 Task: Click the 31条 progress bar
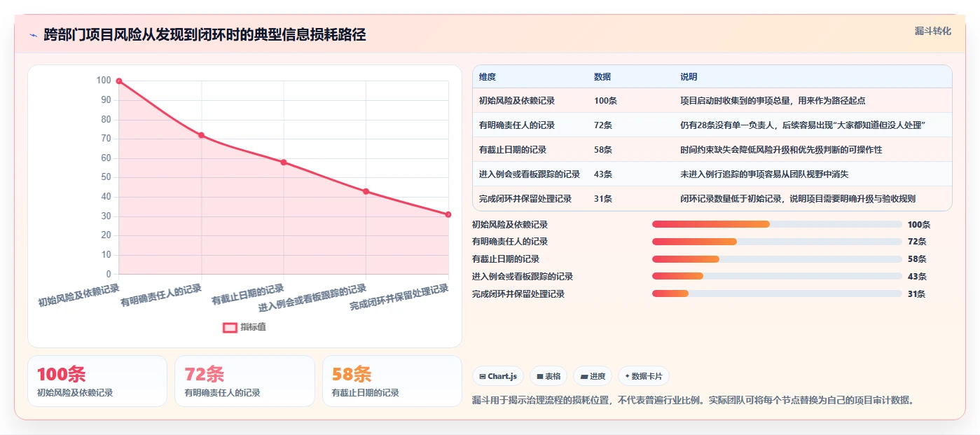(777, 294)
